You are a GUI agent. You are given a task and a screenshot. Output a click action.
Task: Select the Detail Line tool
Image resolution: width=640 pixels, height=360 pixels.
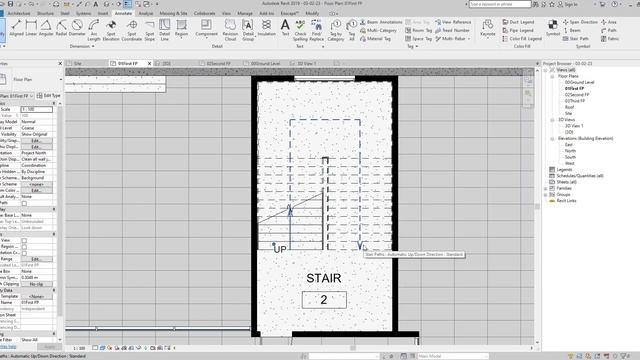click(164, 30)
